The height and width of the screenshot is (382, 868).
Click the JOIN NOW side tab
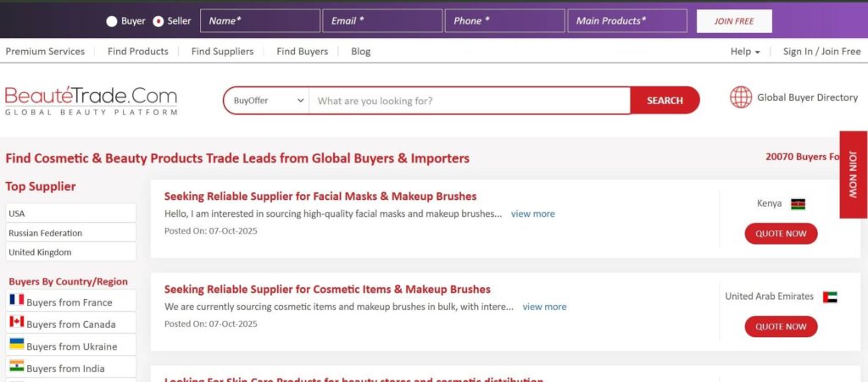[853, 174]
